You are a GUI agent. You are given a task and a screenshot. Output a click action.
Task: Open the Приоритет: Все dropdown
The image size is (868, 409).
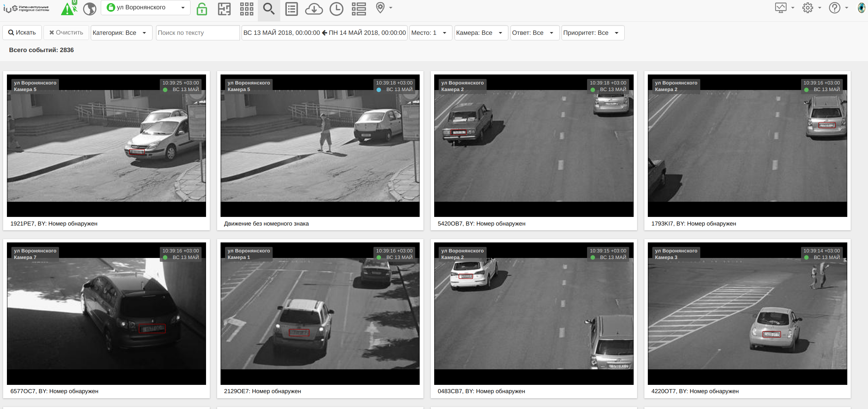(x=593, y=33)
